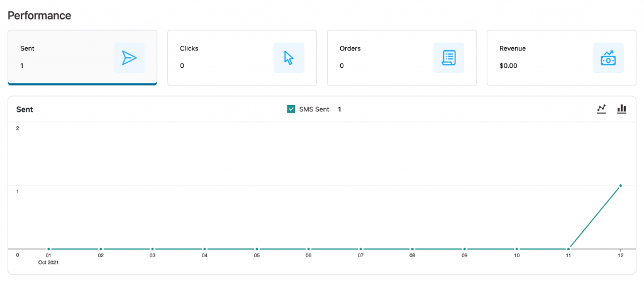
Task: Select the Orders performance card
Action: (x=402, y=57)
